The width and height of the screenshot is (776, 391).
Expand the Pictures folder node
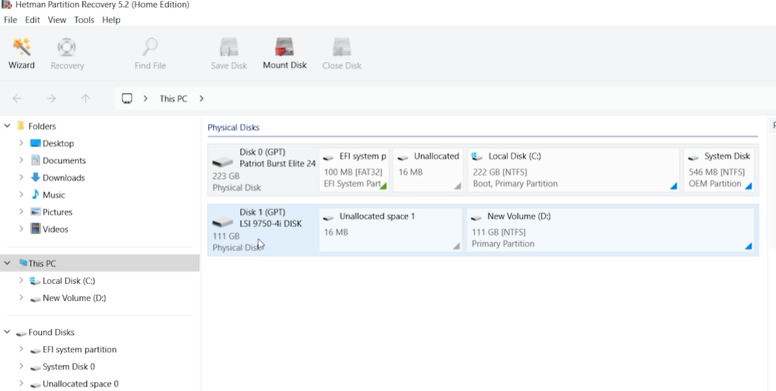point(21,212)
